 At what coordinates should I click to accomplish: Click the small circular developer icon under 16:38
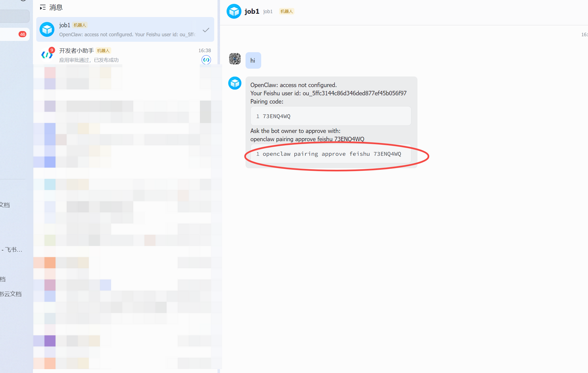tap(206, 60)
